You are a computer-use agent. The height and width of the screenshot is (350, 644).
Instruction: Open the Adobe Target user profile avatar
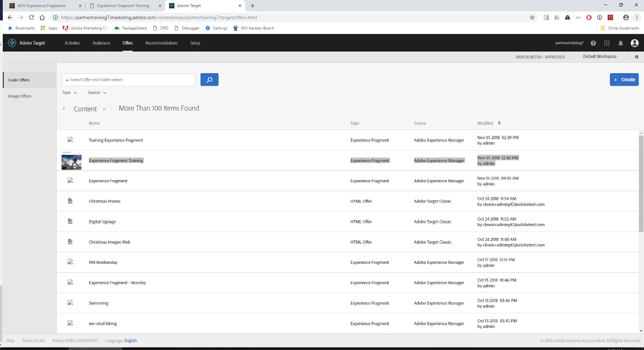(x=635, y=43)
